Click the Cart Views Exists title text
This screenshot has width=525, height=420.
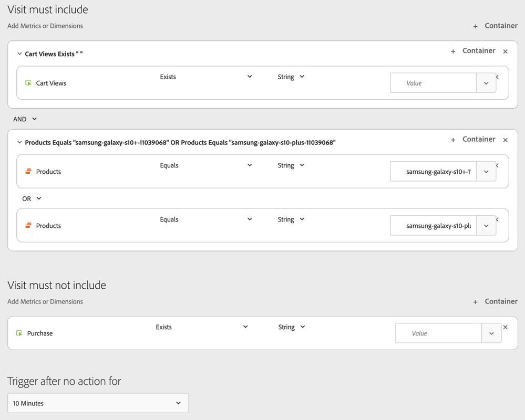(x=54, y=54)
